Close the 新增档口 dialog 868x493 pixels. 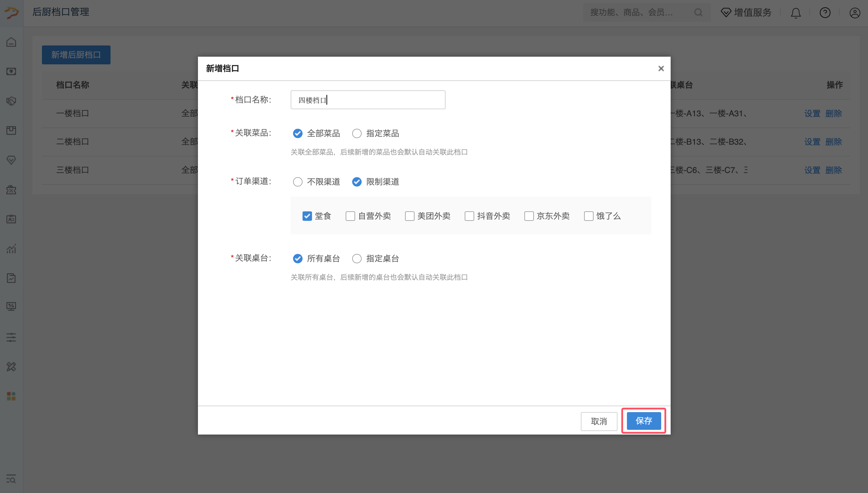661,68
